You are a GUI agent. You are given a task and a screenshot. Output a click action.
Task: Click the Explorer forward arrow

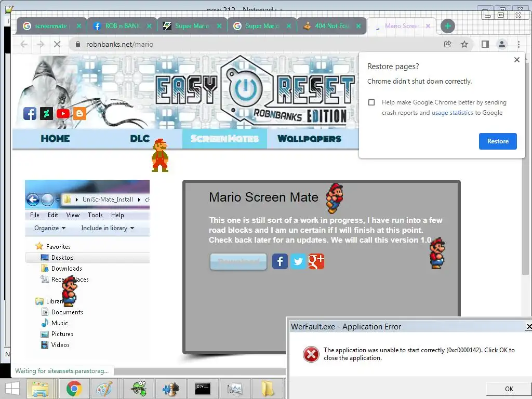point(47,199)
